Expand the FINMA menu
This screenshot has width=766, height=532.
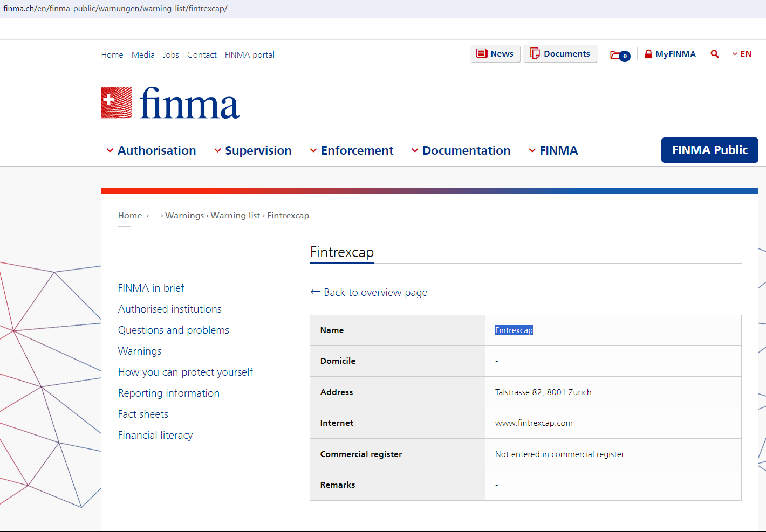click(553, 150)
